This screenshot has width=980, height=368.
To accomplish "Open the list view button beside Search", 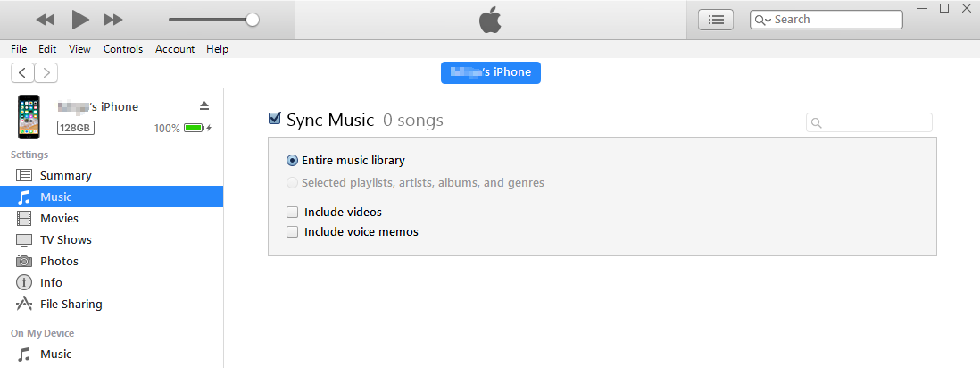I will pos(716,20).
